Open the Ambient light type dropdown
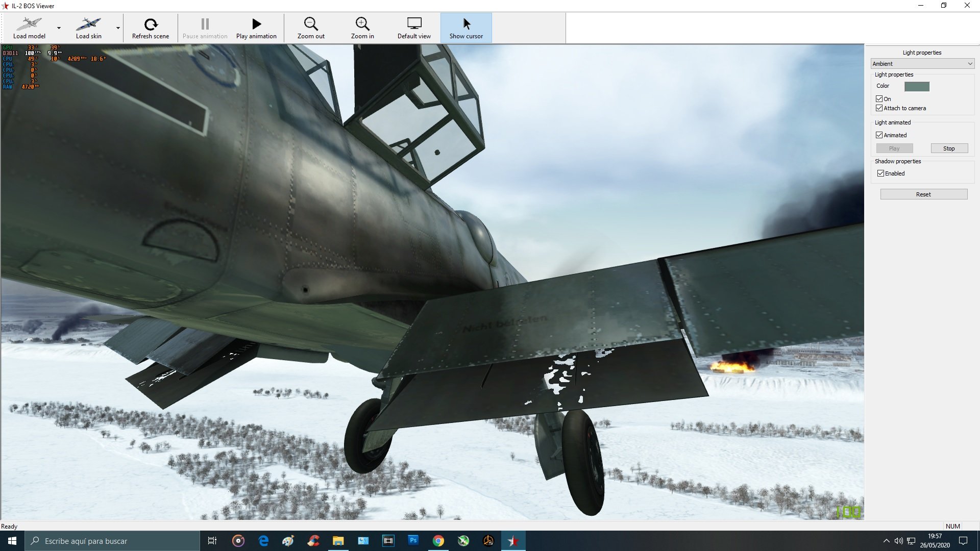980x551 pixels. tap(922, 64)
